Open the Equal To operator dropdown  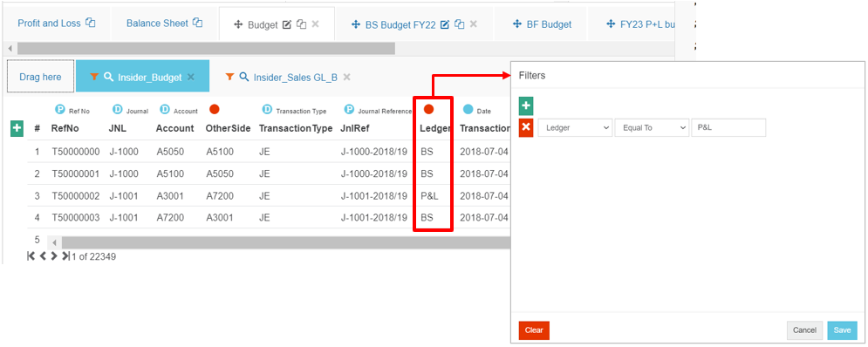coord(652,128)
